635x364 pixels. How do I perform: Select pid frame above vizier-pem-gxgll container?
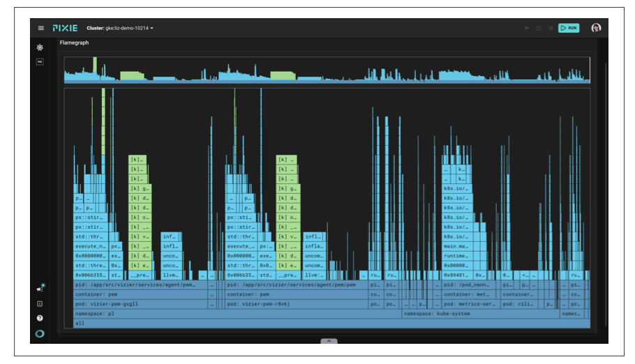(x=140, y=285)
